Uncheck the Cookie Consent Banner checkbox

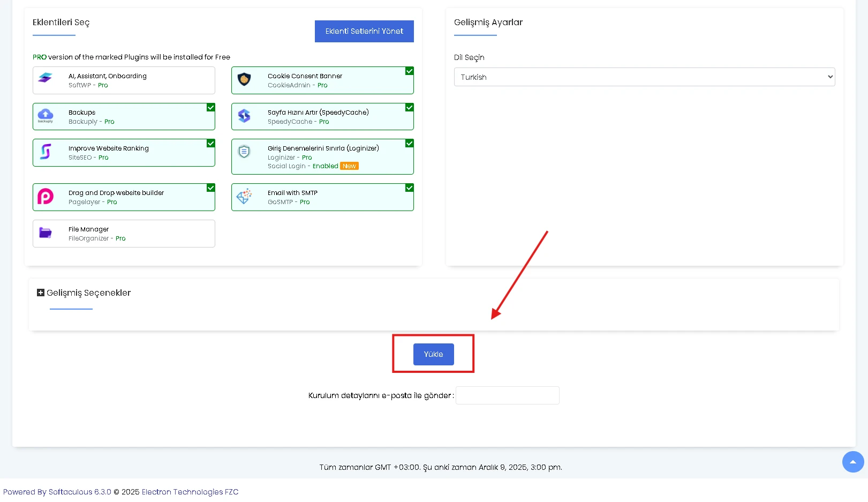coord(409,71)
